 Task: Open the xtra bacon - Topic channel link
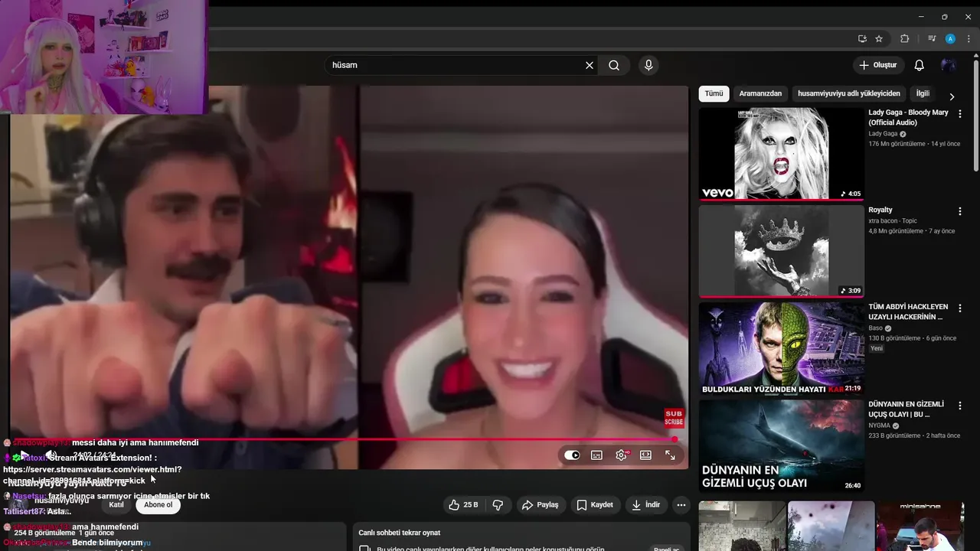892,220
